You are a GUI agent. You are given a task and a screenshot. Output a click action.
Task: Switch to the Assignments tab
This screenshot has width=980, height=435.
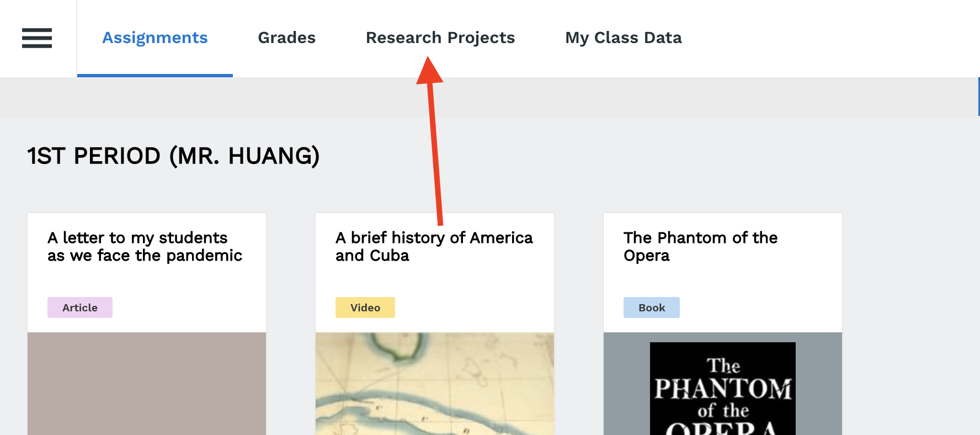click(x=155, y=38)
